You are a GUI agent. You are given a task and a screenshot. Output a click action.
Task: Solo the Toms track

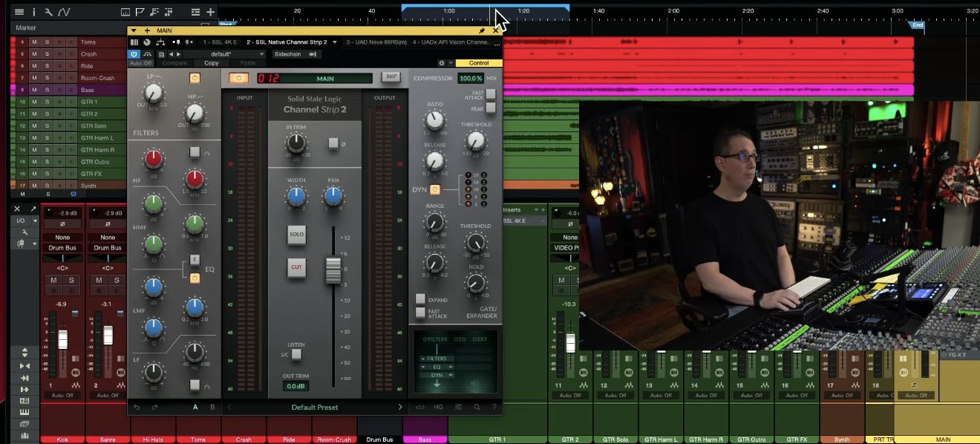(47, 42)
